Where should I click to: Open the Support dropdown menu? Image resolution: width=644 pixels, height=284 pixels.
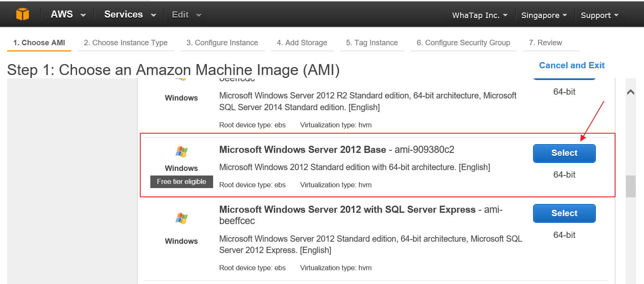pos(600,15)
